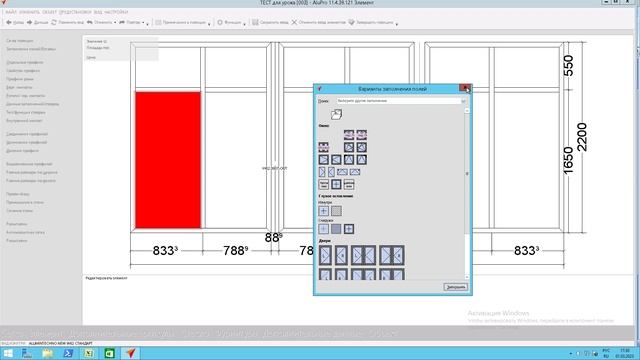Image resolution: width=640 pixels, height=360 pixels.
Task: Select the red highlighted field in the drawing
Action: pyautogui.click(x=168, y=160)
